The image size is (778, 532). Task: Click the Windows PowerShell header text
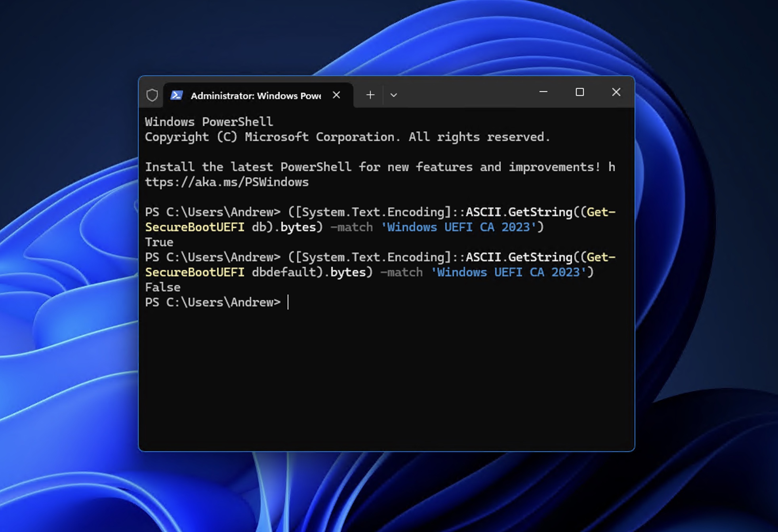point(209,122)
